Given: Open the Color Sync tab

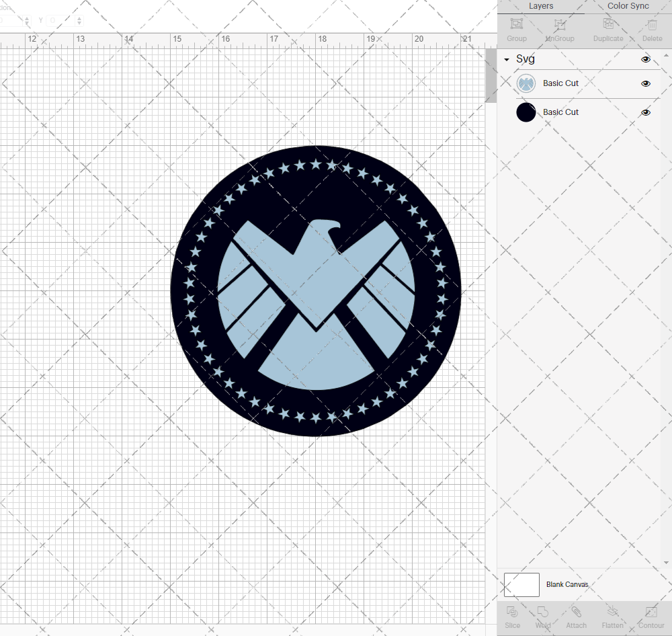Looking at the screenshot, I should [628, 6].
